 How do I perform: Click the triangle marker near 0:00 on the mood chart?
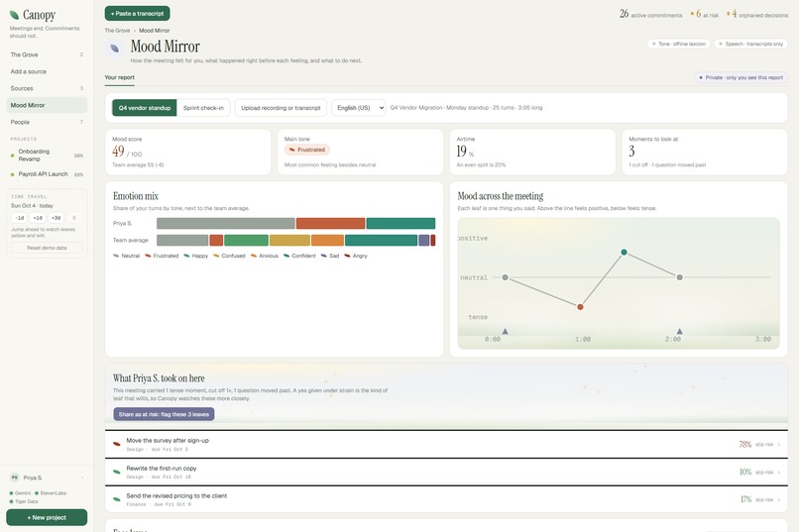pos(505,331)
